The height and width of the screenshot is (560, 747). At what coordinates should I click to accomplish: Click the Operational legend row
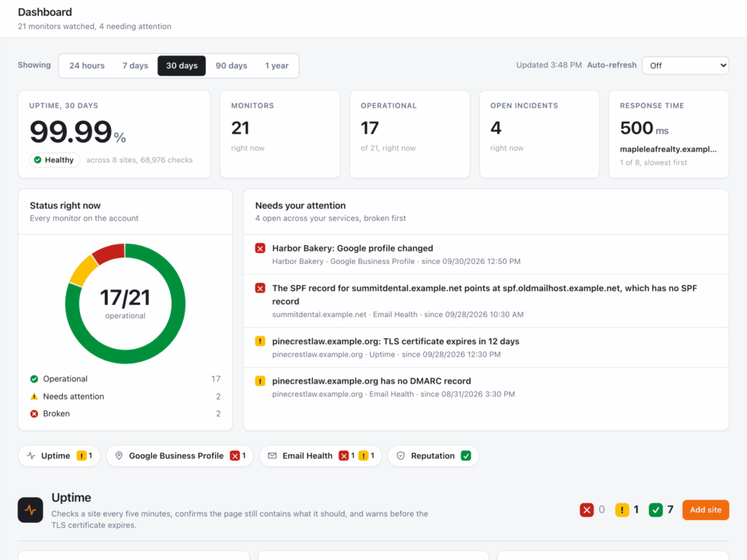point(125,379)
